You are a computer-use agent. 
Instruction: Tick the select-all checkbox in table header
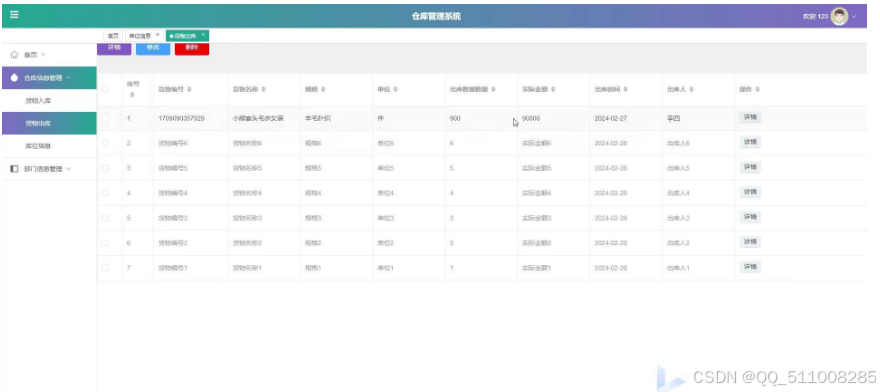pos(105,89)
